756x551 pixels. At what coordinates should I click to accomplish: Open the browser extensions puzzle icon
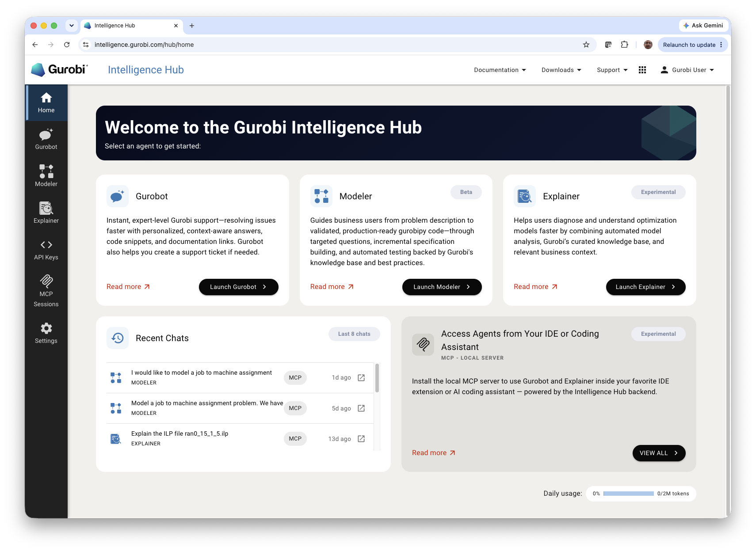(624, 45)
